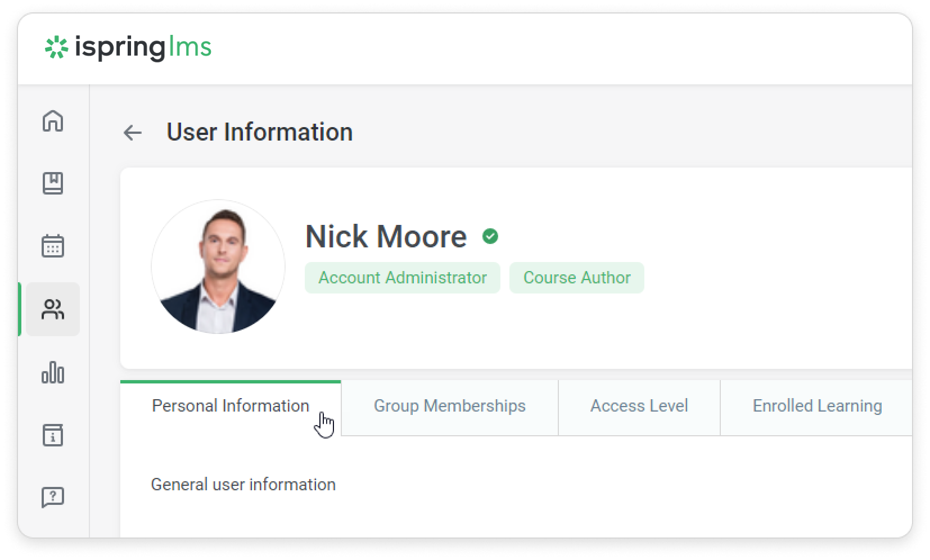Open the Enrolled Learning tab
This screenshot has width=930, height=560.
click(817, 406)
